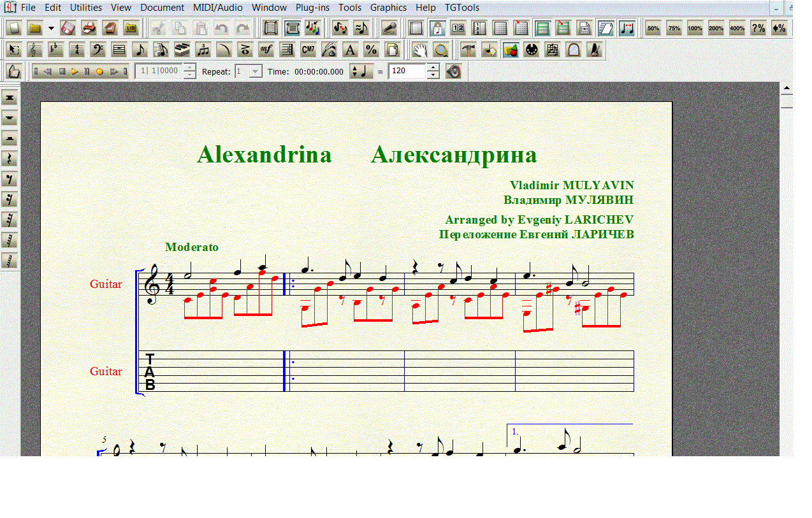Toggle the padlock note icon
The height and width of the screenshot is (518, 812).
click(437, 28)
